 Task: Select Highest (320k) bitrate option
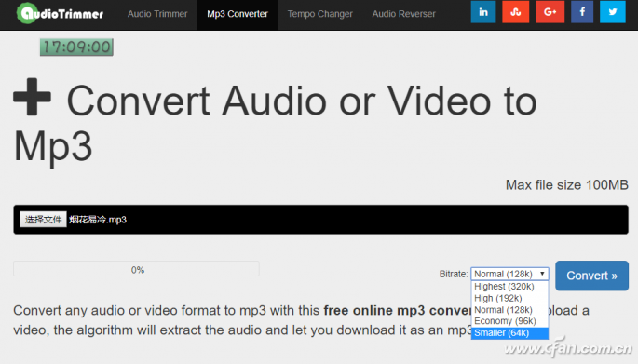(509, 287)
